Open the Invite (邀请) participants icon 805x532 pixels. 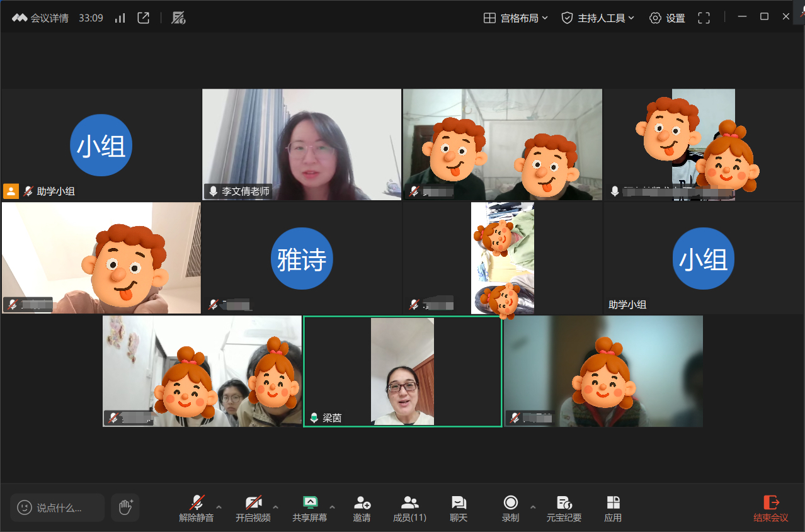[362, 508]
